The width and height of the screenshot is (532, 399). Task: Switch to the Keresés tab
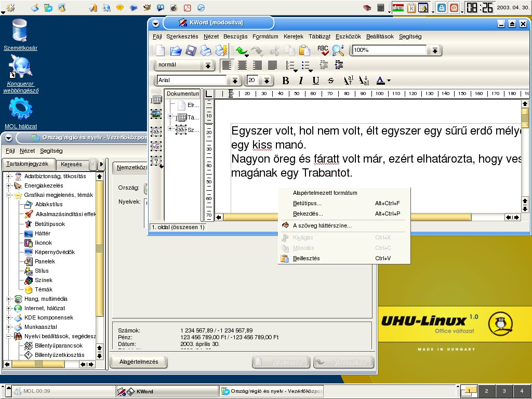point(71,164)
